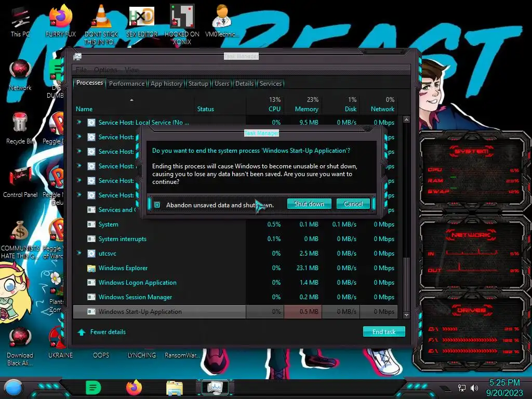The height and width of the screenshot is (399, 532).
Task: Click Service Host: Local Service gear icon
Action: point(91,123)
